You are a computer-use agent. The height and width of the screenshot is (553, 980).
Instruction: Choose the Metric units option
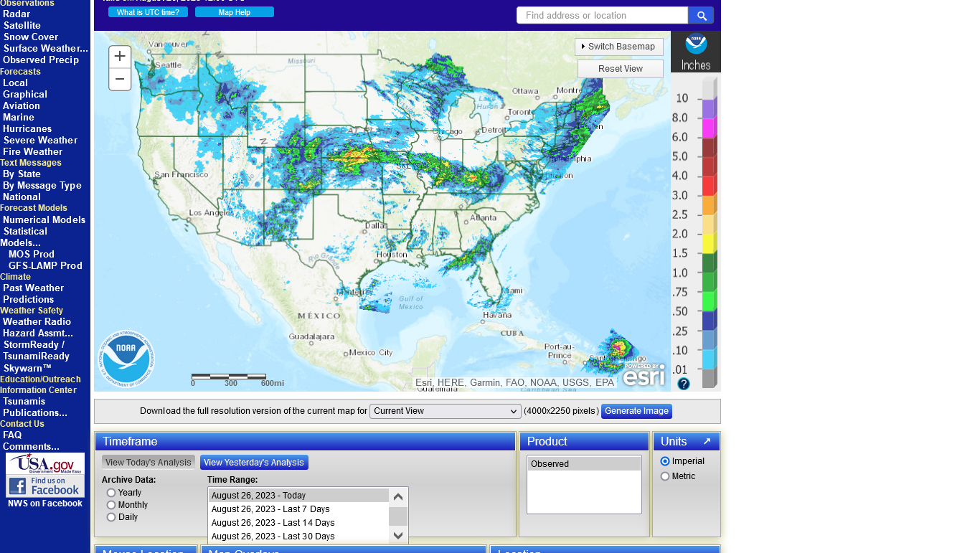[665, 476]
